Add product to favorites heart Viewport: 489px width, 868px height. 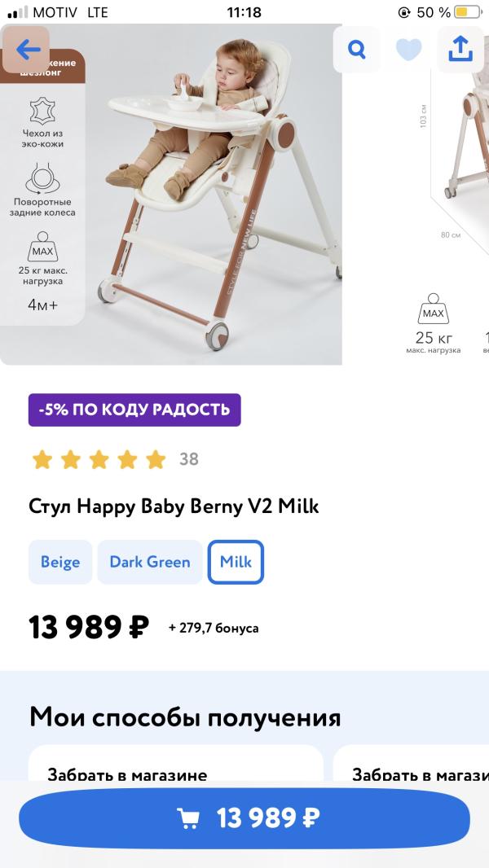coord(408,50)
